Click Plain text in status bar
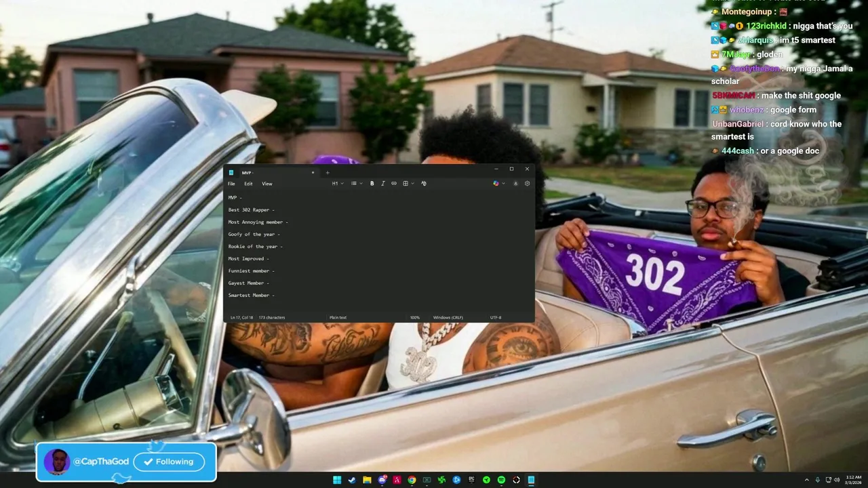This screenshot has height=488, width=868. [x=338, y=317]
